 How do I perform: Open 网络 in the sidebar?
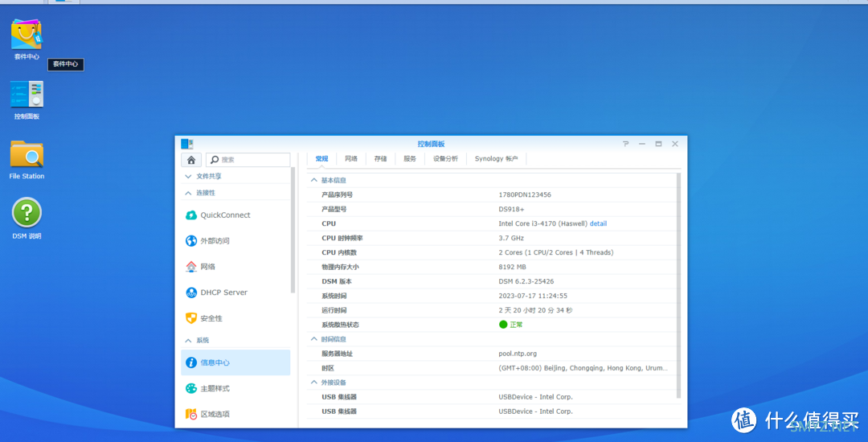tap(235, 267)
